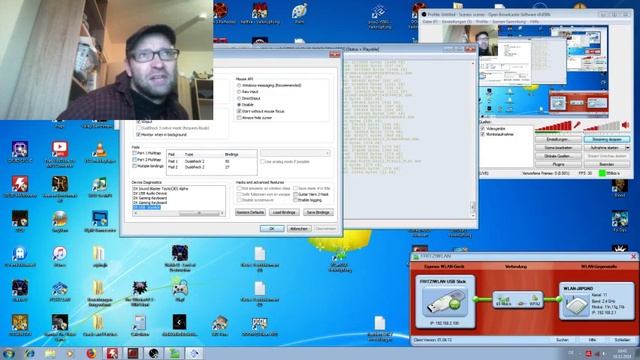640x360 pixels.
Task: Open the pad type combo box
Action: [295, 153]
